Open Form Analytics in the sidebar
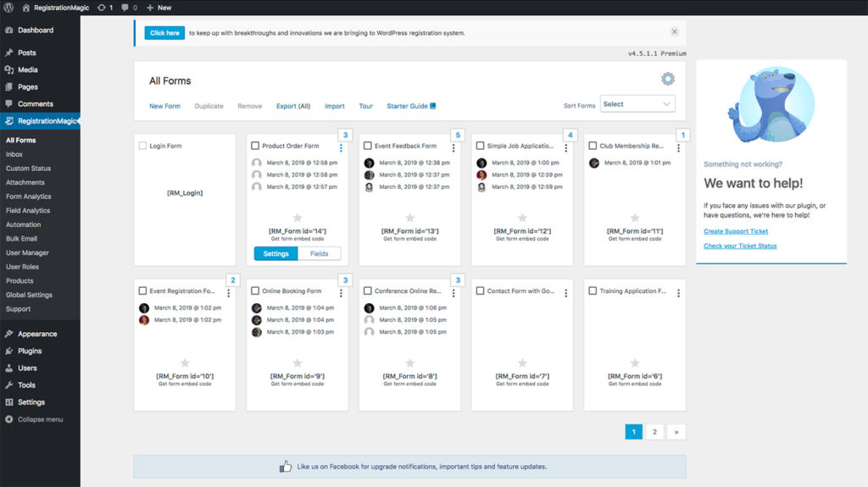 [x=28, y=196]
